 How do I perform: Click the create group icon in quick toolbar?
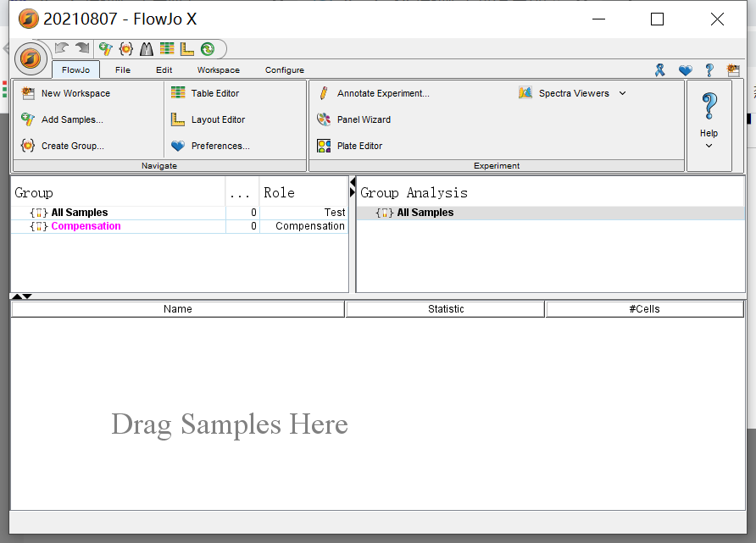click(125, 48)
